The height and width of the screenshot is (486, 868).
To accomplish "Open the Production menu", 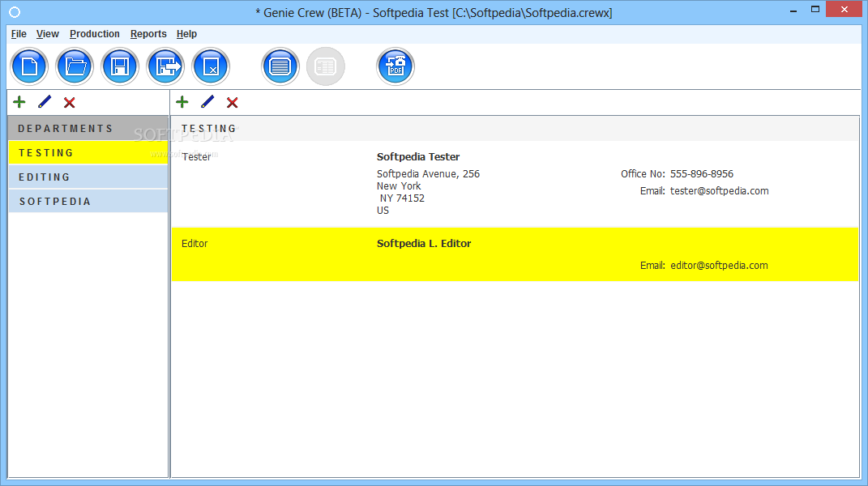I will [x=95, y=34].
